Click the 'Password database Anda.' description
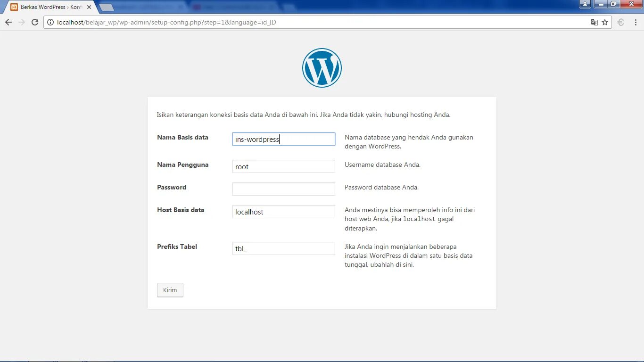 pos(381,187)
